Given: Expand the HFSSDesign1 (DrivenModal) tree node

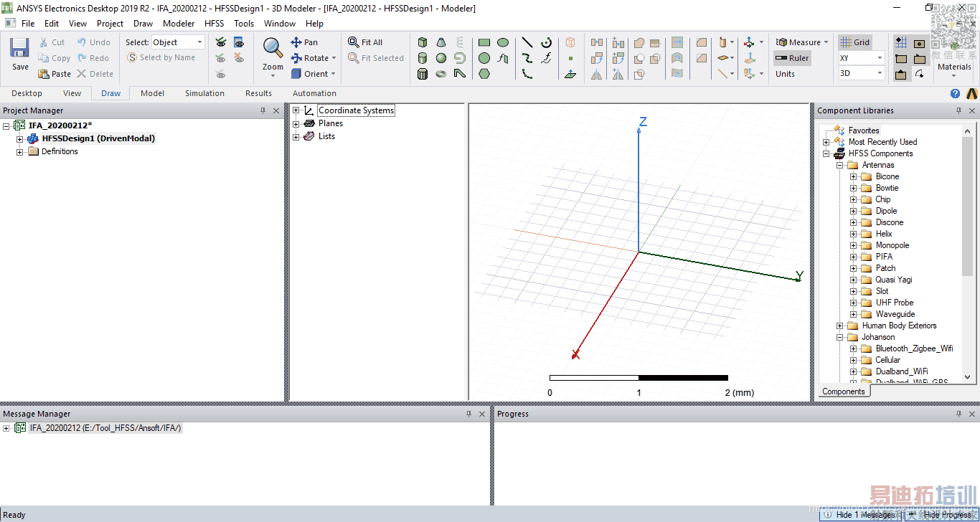Looking at the screenshot, I should click(20, 138).
